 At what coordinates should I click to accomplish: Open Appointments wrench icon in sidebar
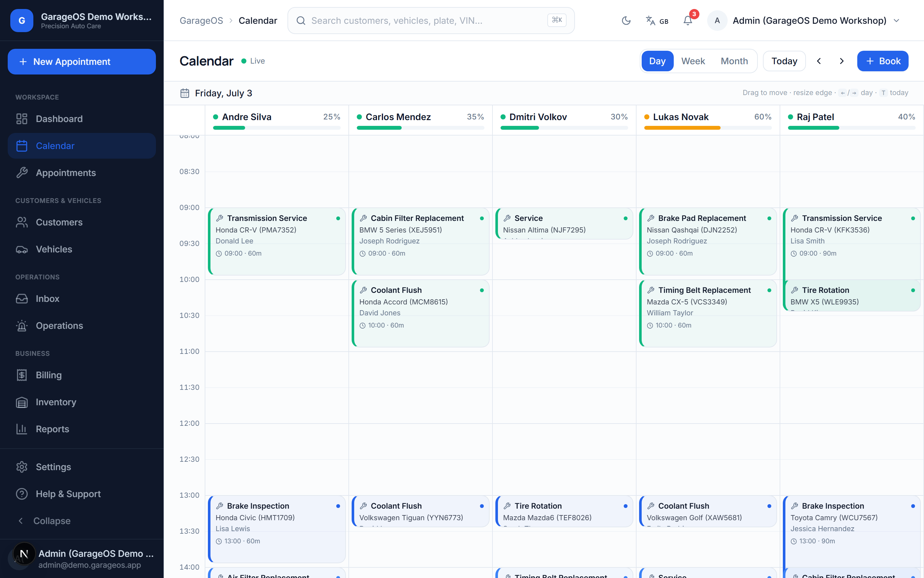tap(22, 173)
